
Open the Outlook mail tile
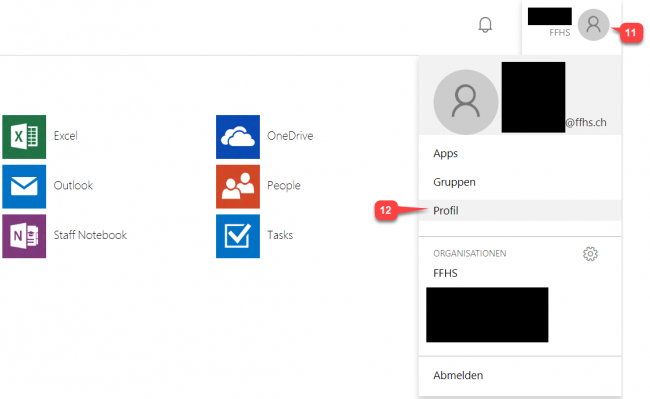click(24, 186)
